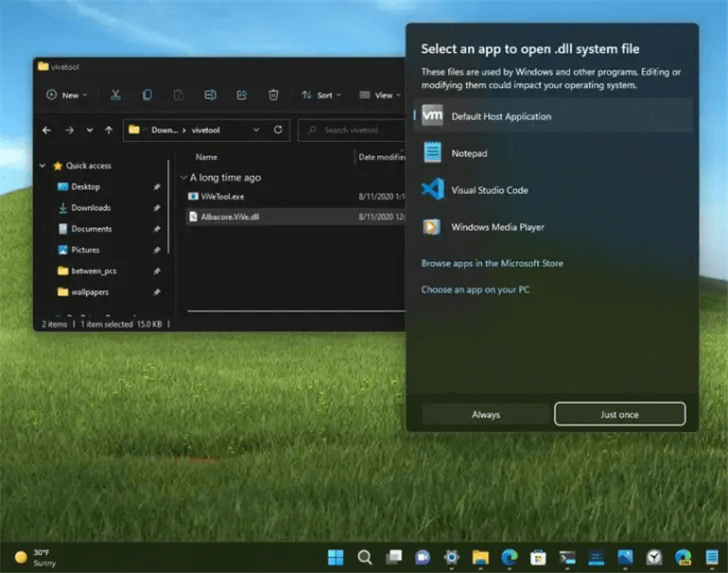Open the Windows Start menu
The height and width of the screenshot is (573, 728).
[336, 557]
